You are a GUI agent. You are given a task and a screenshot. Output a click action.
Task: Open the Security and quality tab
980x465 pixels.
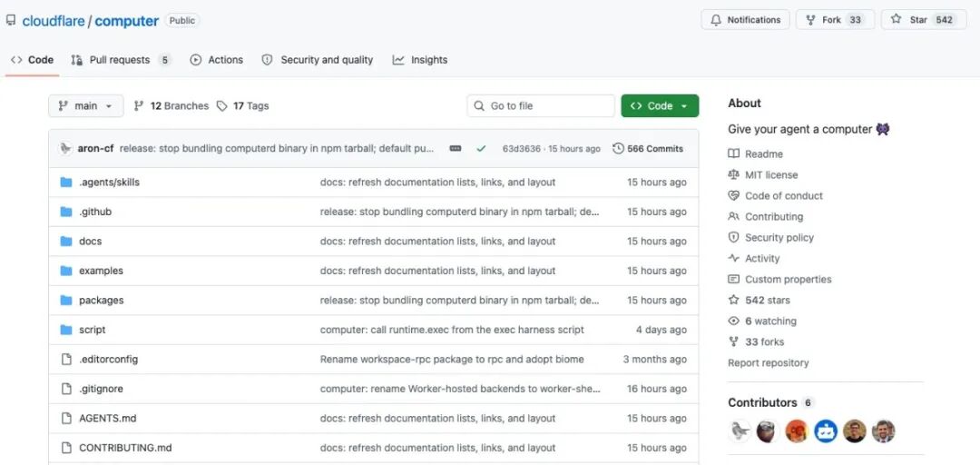(317, 60)
